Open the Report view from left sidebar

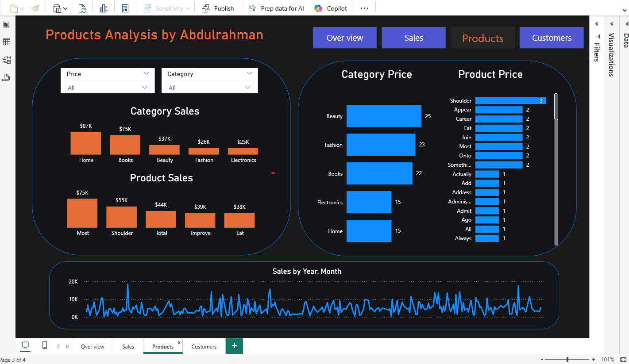point(7,24)
